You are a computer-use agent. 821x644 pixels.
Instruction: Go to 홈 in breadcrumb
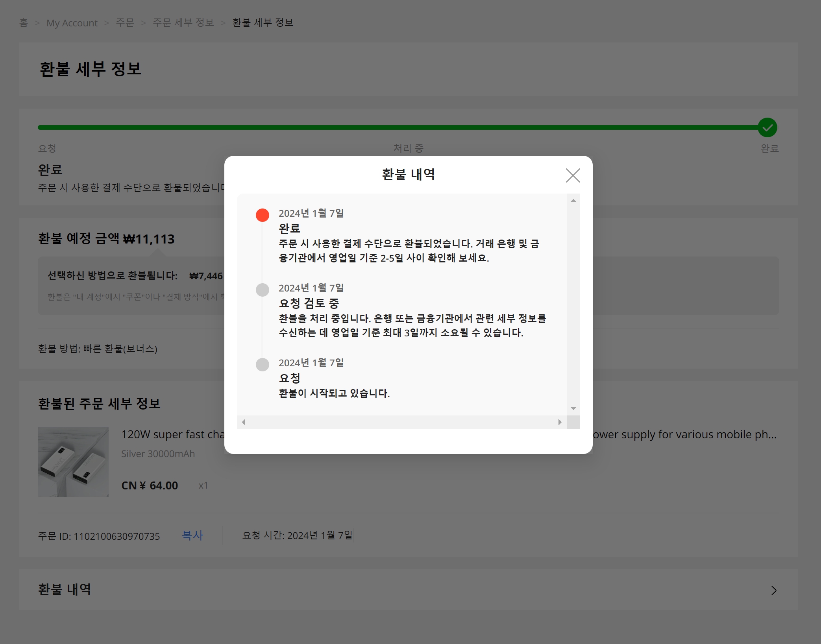pos(24,23)
